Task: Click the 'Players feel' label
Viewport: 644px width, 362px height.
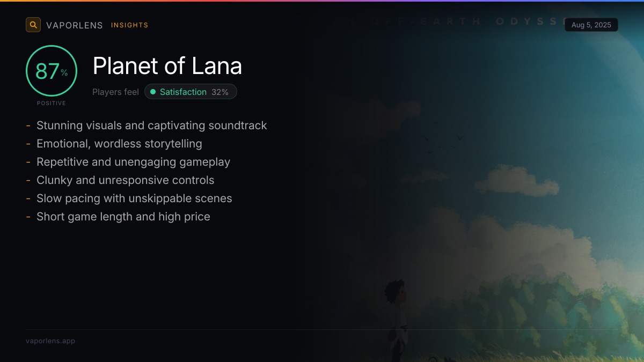Action: [x=115, y=92]
